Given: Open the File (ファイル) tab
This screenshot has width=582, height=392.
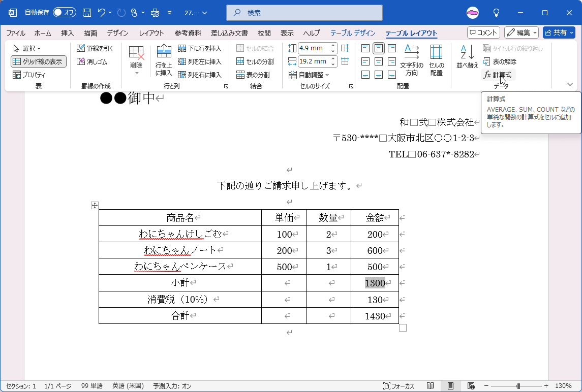Looking at the screenshot, I should 16,33.
